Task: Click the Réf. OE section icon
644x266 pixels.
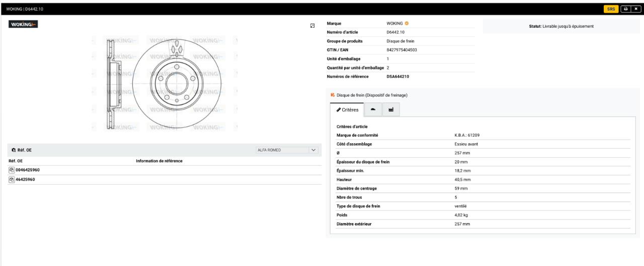Action: (13, 150)
